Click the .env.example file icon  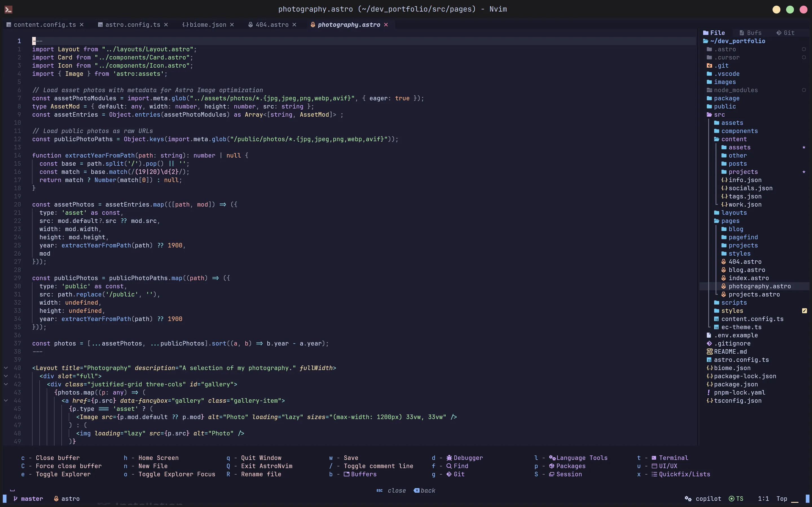(709, 335)
